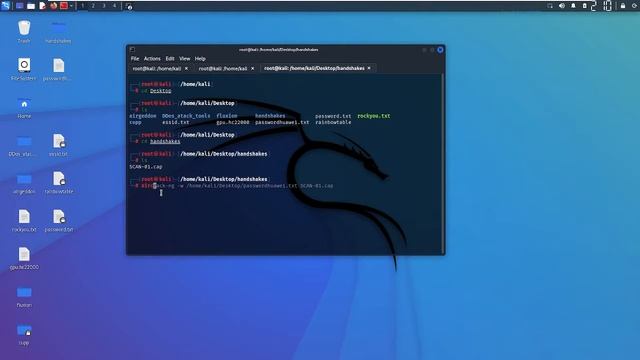Open the terminal Actions menu
Viewport: 640px width, 360px height.
[x=152, y=59]
